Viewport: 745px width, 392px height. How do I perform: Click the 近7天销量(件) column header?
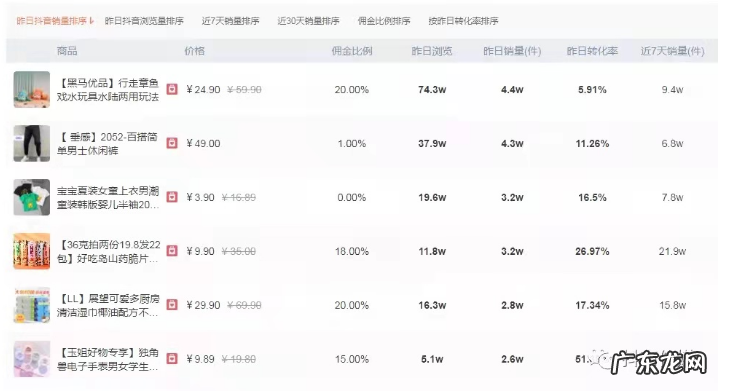[672, 51]
